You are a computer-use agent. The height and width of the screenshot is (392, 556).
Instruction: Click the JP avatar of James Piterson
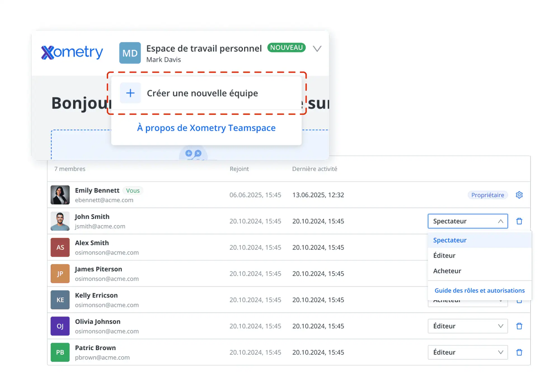pyautogui.click(x=60, y=274)
